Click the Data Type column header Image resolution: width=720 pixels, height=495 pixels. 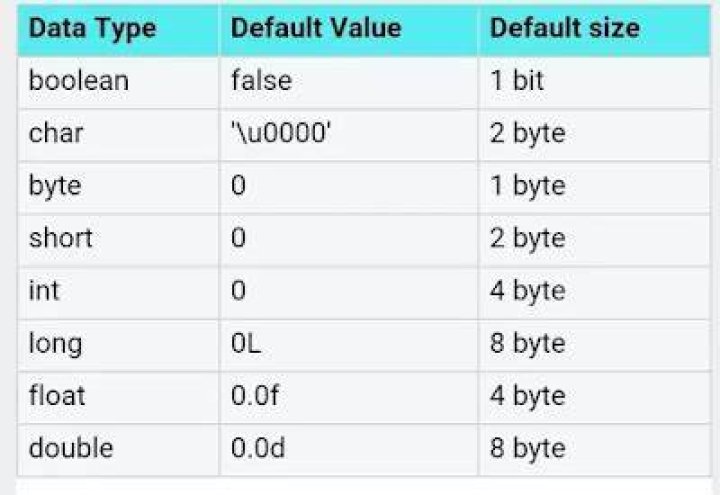[x=118, y=29]
